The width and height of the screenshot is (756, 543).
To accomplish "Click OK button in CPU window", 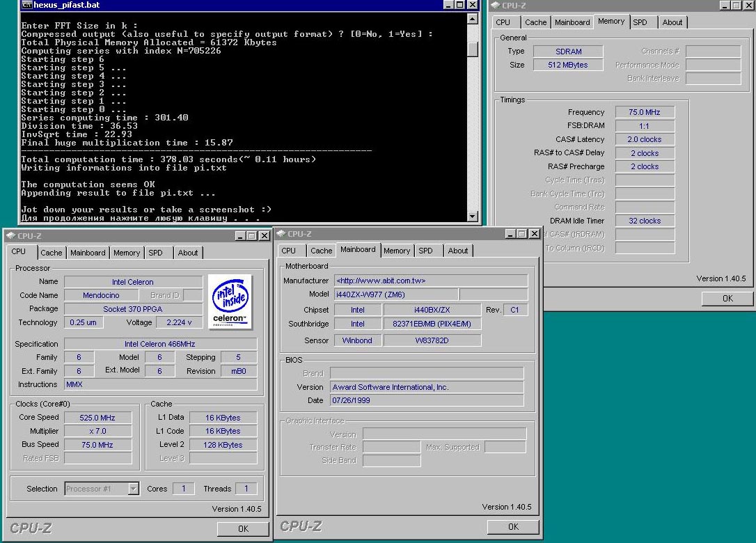I will 243,528.
